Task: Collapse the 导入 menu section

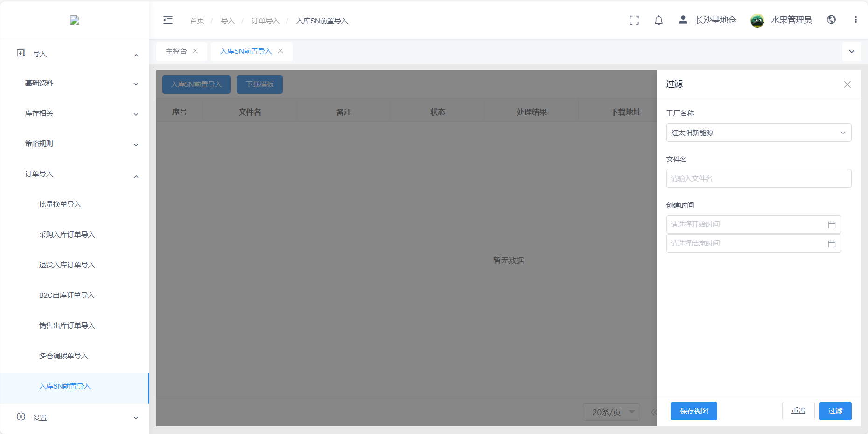Action: coord(136,56)
